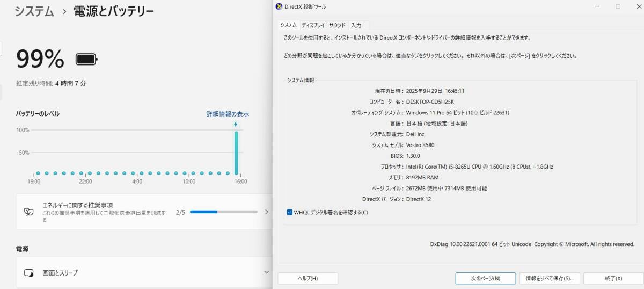Click the 電源とバッテリー page title
This screenshot has width=644, height=289.
(114, 11)
